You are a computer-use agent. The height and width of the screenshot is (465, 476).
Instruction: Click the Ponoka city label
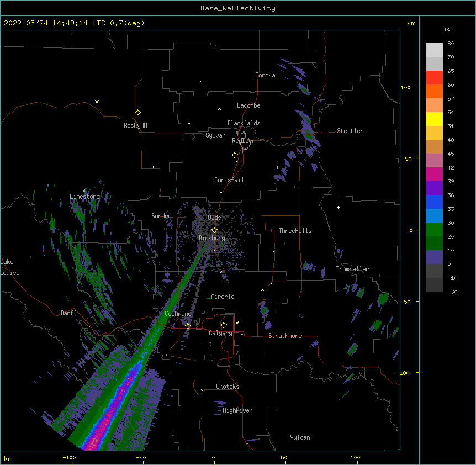(265, 75)
